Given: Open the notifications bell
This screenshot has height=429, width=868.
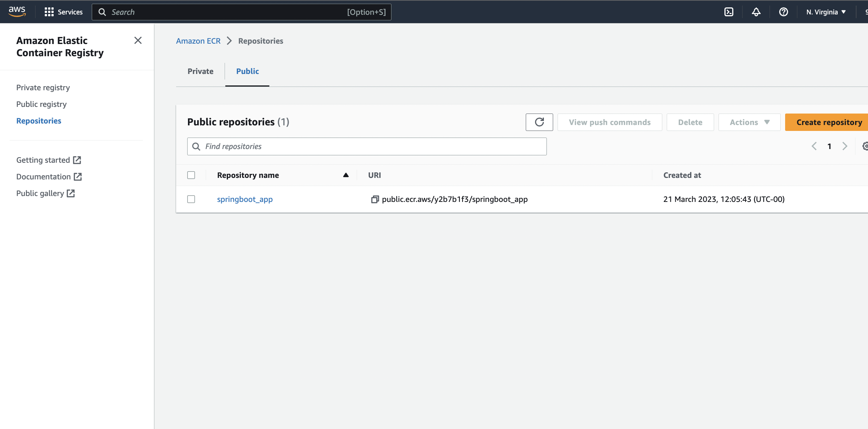Looking at the screenshot, I should tap(756, 12).
